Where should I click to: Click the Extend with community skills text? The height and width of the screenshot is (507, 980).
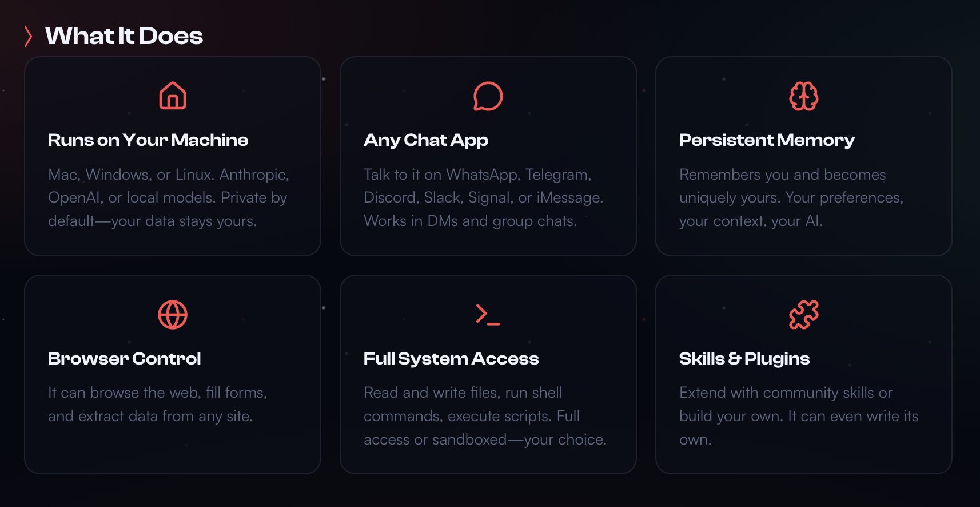[x=798, y=416]
